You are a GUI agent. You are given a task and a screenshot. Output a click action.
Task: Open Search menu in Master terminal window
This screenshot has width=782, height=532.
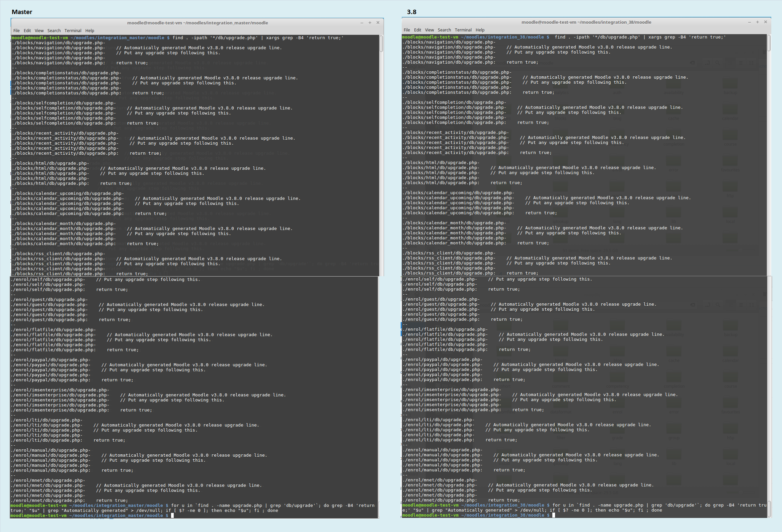pyautogui.click(x=54, y=30)
